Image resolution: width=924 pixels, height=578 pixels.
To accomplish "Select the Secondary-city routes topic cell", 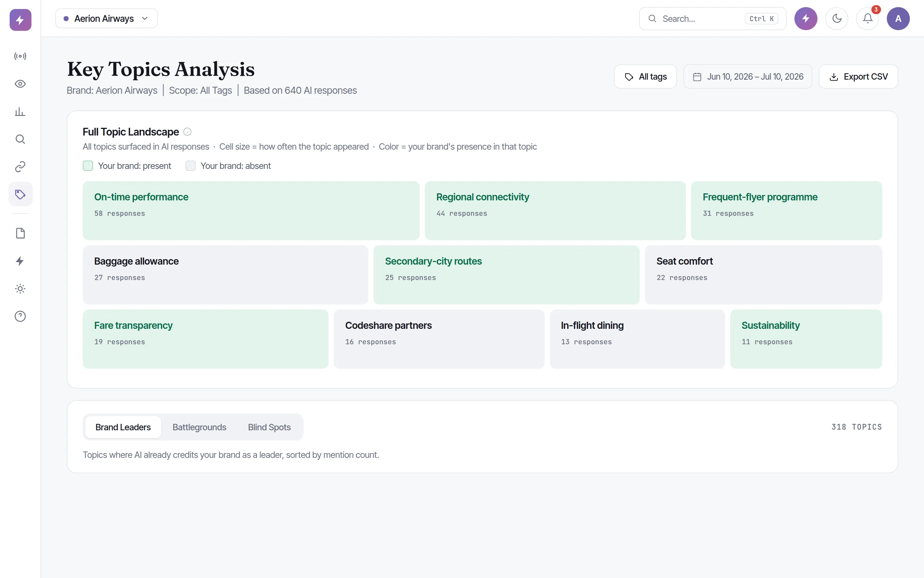I will [x=506, y=275].
